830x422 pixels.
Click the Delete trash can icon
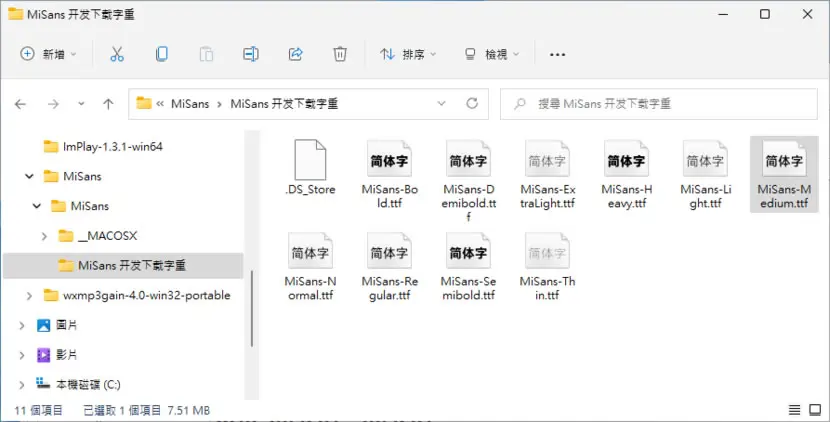point(340,54)
